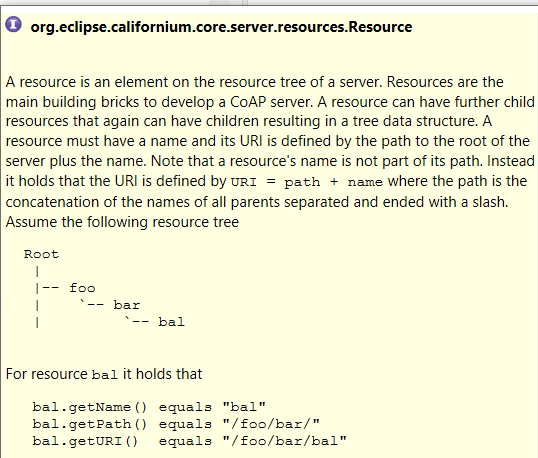Screen dimensions: 538x458
Task: Click the 'Assume the following resource tree' line
Action: click(x=122, y=222)
